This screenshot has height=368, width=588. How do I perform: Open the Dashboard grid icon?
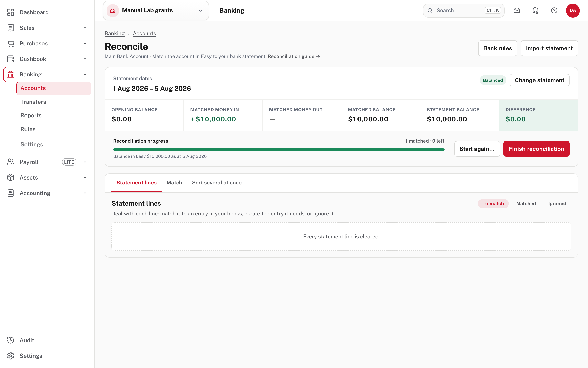(10, 12)
